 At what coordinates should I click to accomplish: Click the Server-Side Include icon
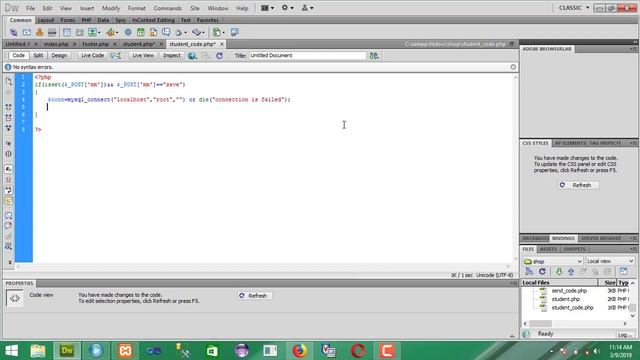pyautogui.click(x=153, y=32)
